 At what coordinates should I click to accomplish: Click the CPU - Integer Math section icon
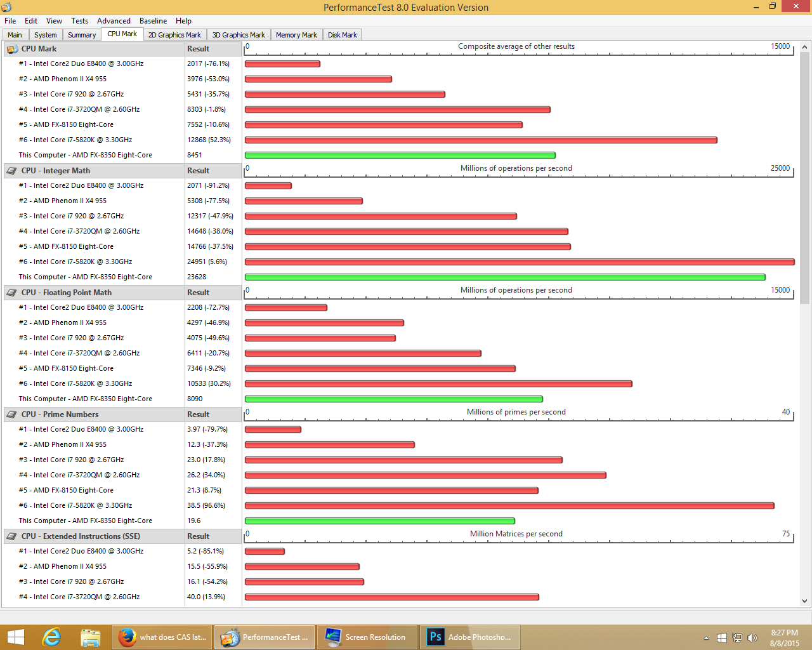point(12,171)
